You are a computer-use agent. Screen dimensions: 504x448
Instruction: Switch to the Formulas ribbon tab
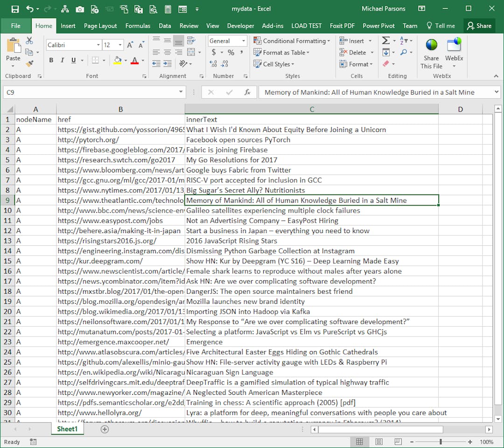click(138, 26)
